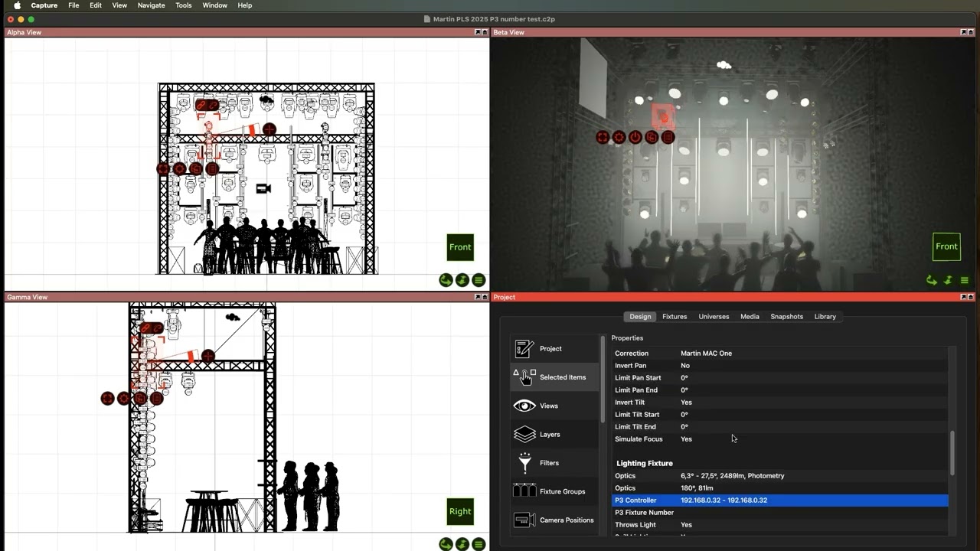
Task: Select Views in the Project sidebar
Action: coord(548,406)
